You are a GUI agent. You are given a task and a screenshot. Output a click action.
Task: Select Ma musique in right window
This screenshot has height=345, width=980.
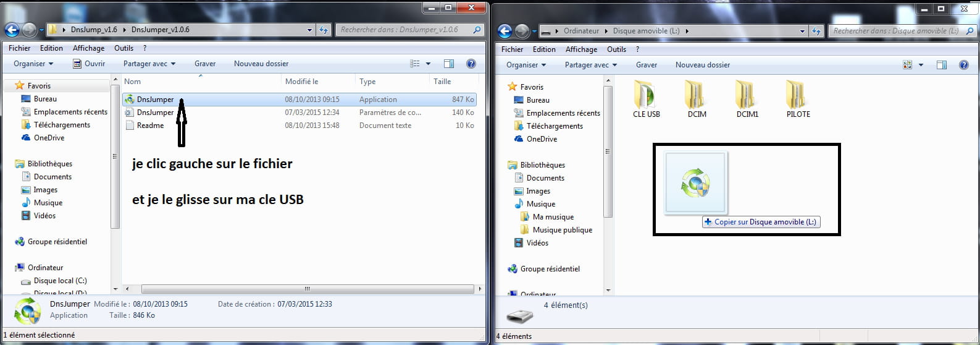pos(547,217)
